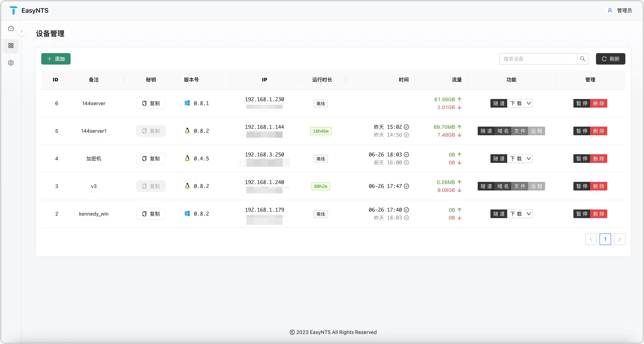Focus the 搜索设备 search field
644x344 pixels.
(538, 59)
